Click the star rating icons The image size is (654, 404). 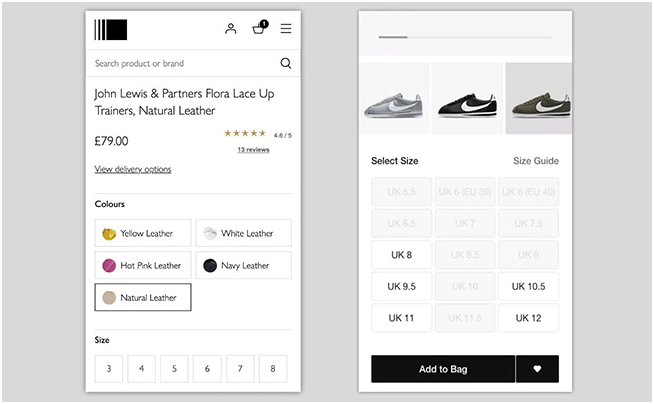point(244,133)
